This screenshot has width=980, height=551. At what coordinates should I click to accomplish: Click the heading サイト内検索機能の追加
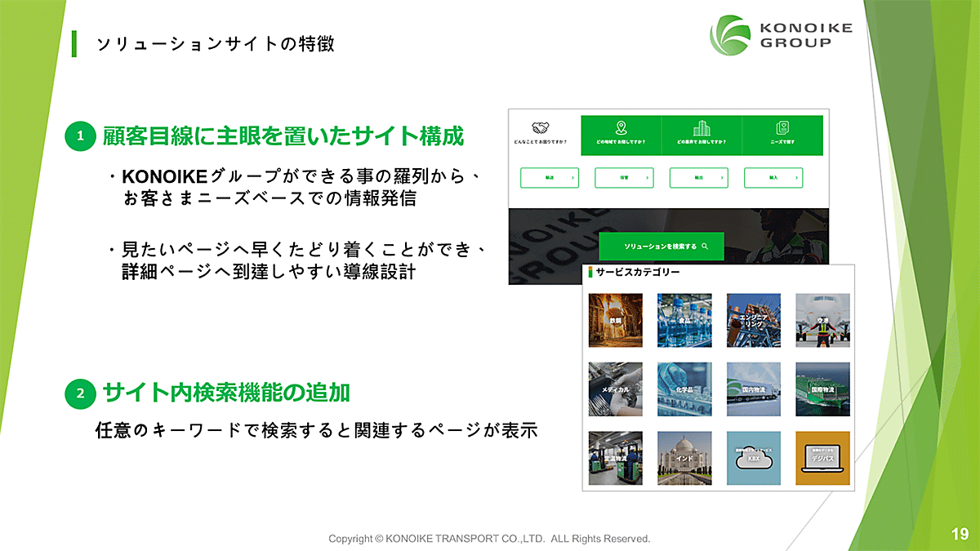point(226,393)
